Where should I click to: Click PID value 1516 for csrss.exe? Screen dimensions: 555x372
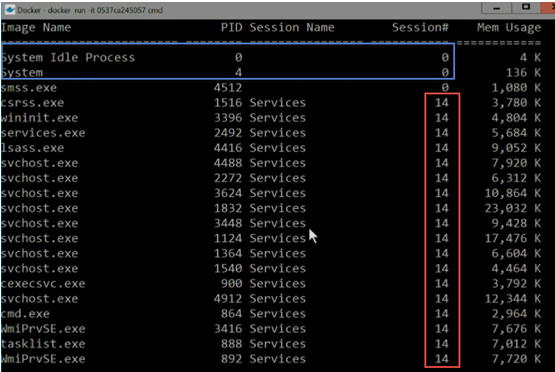[228, 103]
